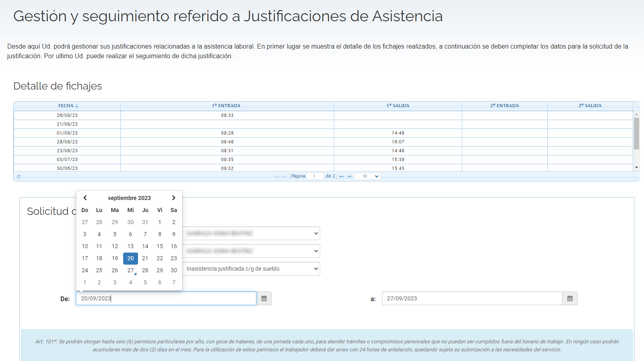
Task: Open the second blurred name dropdown
Action: tap(251, 251)
